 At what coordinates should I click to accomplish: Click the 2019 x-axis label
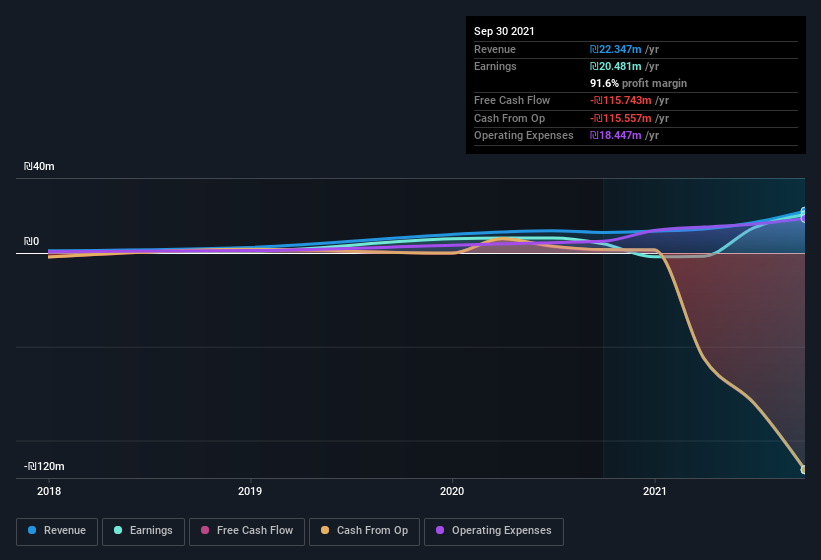[250, 491]
